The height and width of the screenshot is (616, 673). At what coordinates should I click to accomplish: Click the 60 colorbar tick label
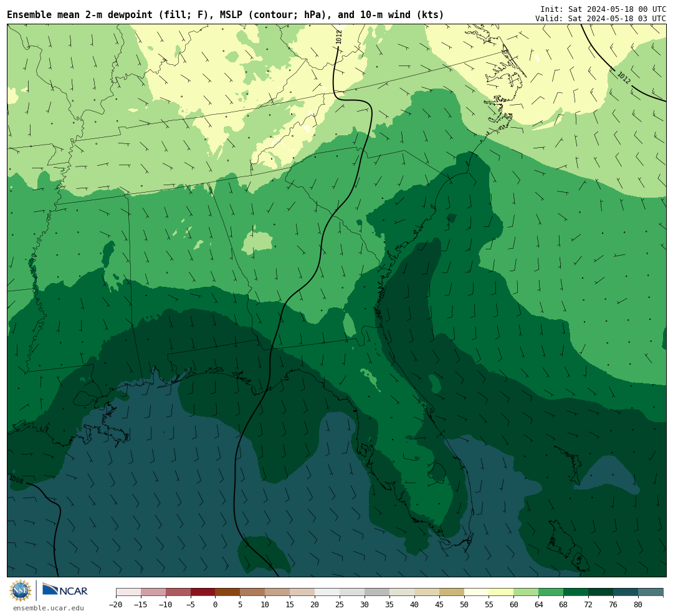[x=514, y=605]
